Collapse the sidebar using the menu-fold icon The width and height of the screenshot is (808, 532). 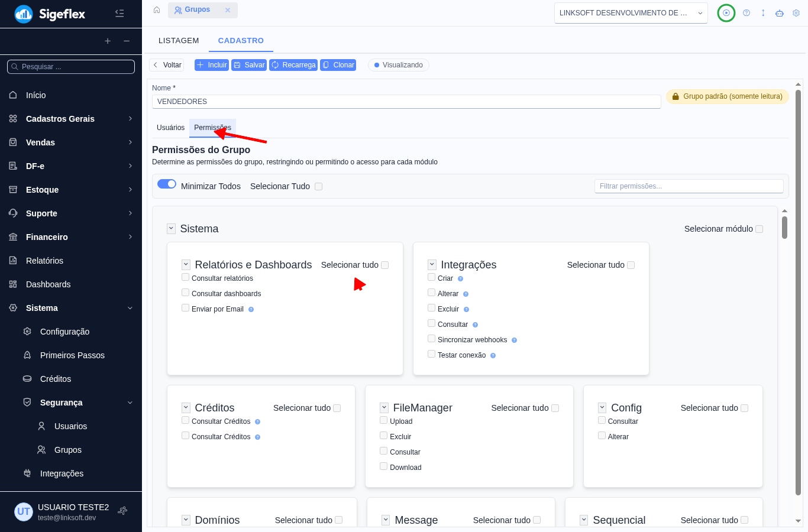tap(119, 13)
